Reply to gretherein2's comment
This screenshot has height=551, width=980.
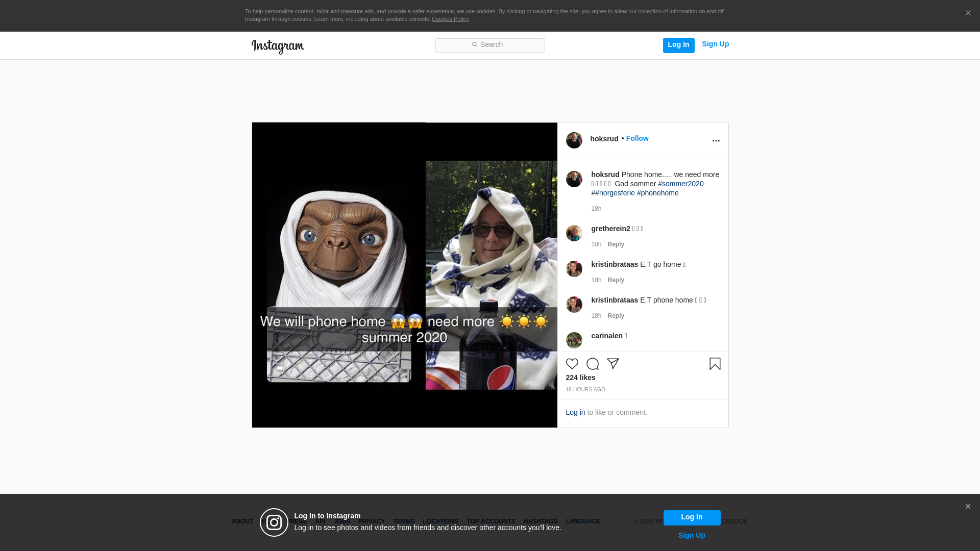(616, 244)
